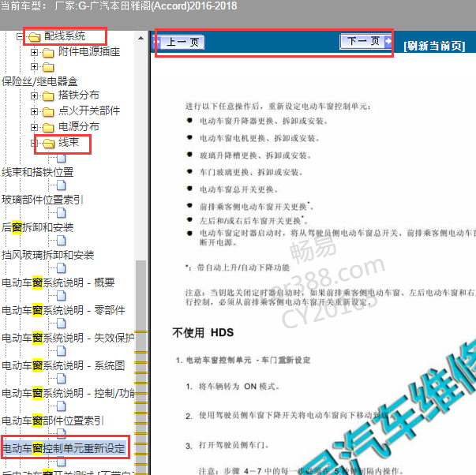Open 电动车窗系统说明 - 失效保护
This screenshot has width=476, height=475.
point(68,338)
